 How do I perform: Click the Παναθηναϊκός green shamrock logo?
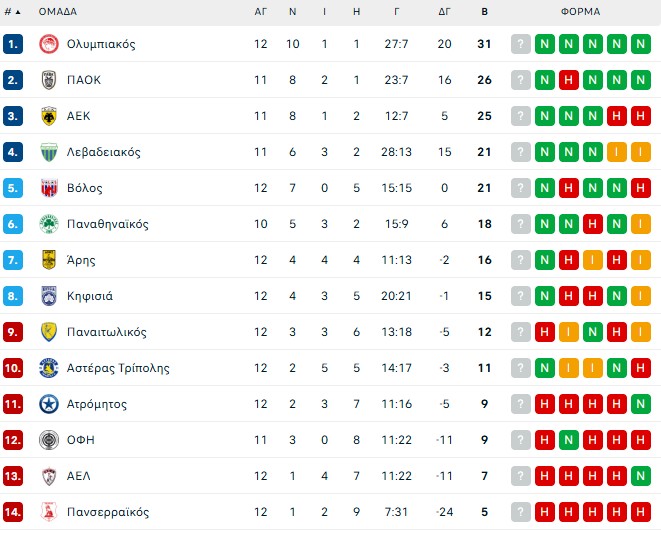(48, 224)
